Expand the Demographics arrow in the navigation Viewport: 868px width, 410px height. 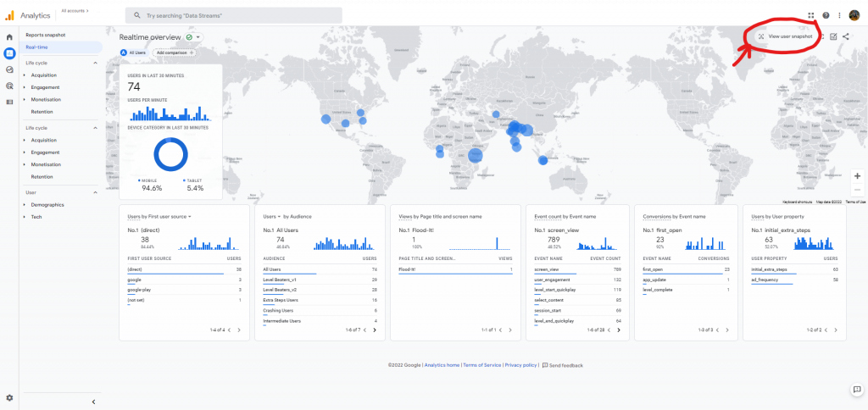(x=25, y=205)
